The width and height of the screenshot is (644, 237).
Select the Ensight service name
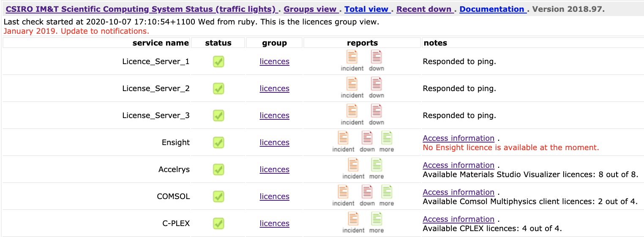(x=176, y=143)
